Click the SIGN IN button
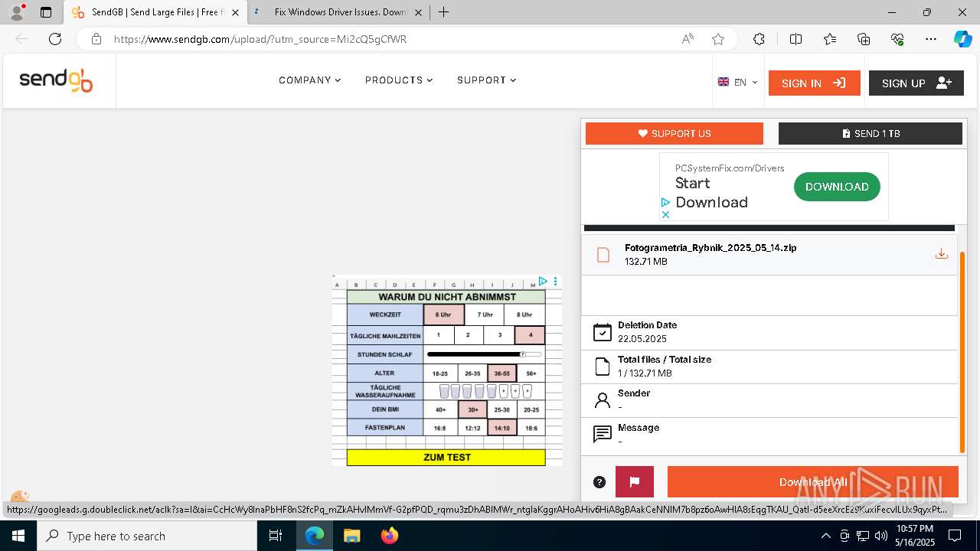The image size is (980, 551). point(814,83)
